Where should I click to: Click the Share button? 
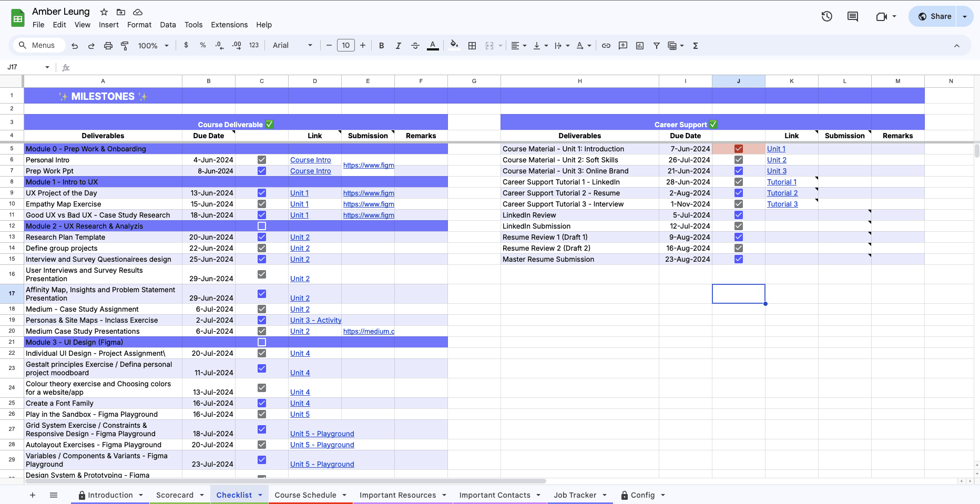point(935,16)
